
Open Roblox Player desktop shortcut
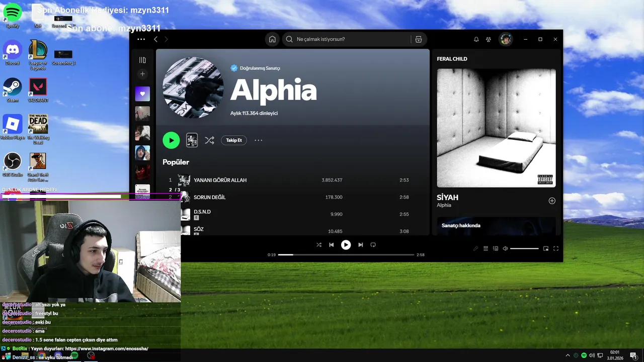click(x=13, y=127)
